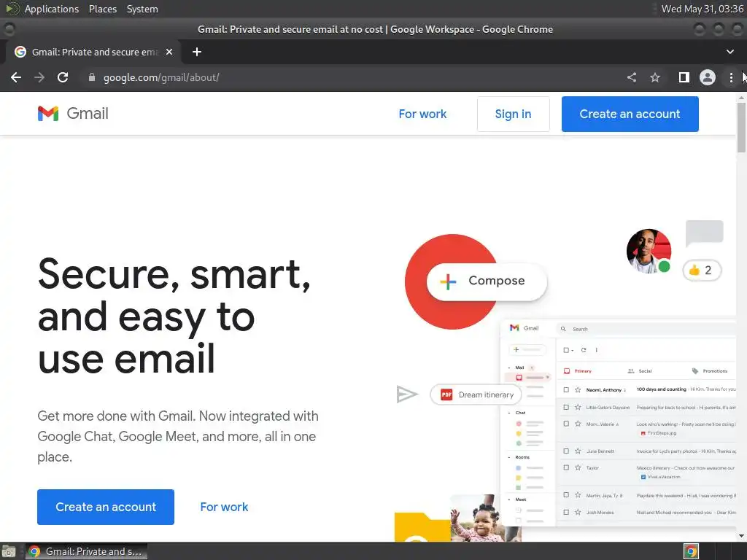
Task: Click the Primary tab in mock inbox
Action: tap(578, 371)
